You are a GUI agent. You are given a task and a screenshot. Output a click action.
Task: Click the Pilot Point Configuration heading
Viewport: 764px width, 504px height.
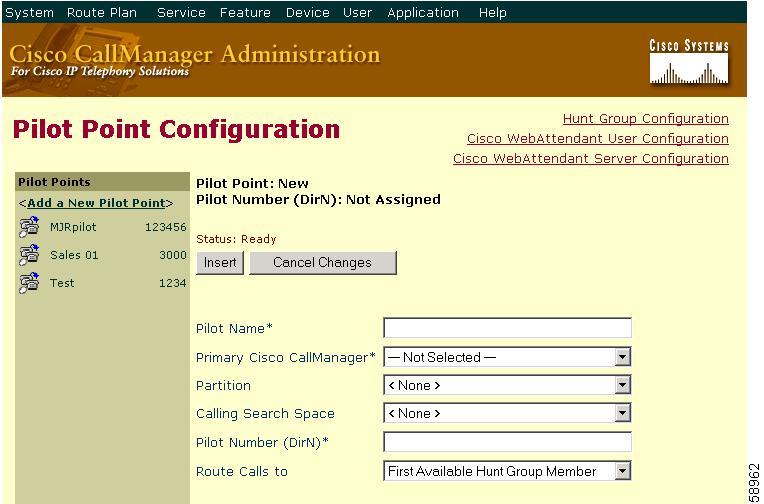tap(176, 130)
